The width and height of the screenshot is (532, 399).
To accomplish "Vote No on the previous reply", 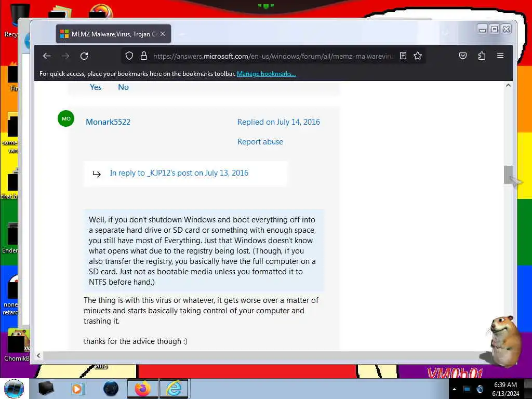I will (x=123, y=87).
